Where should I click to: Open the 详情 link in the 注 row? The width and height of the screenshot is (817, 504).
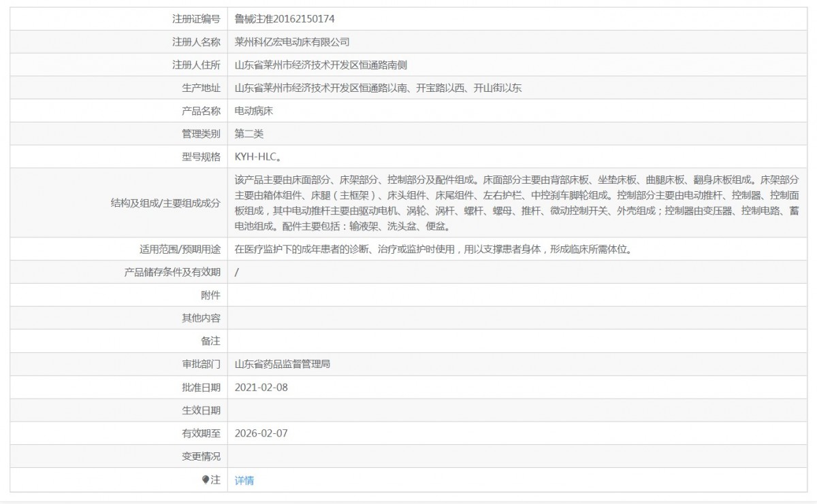click(x=244, y=480)
